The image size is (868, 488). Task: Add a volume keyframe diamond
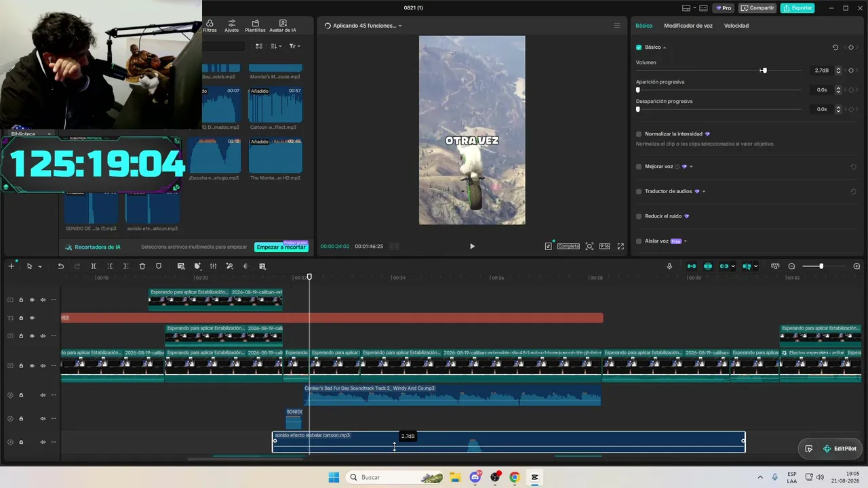(851, 70)
